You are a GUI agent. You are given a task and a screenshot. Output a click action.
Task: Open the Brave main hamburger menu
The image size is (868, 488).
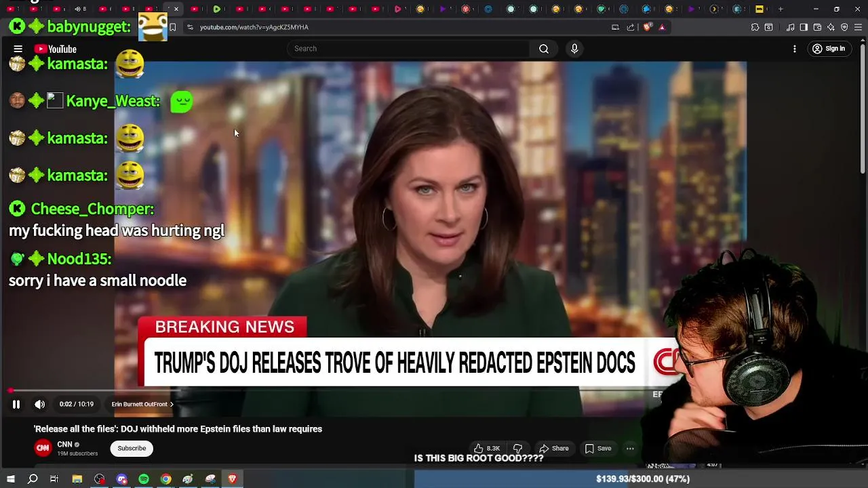pyautogui.click(x=859, y=27)
